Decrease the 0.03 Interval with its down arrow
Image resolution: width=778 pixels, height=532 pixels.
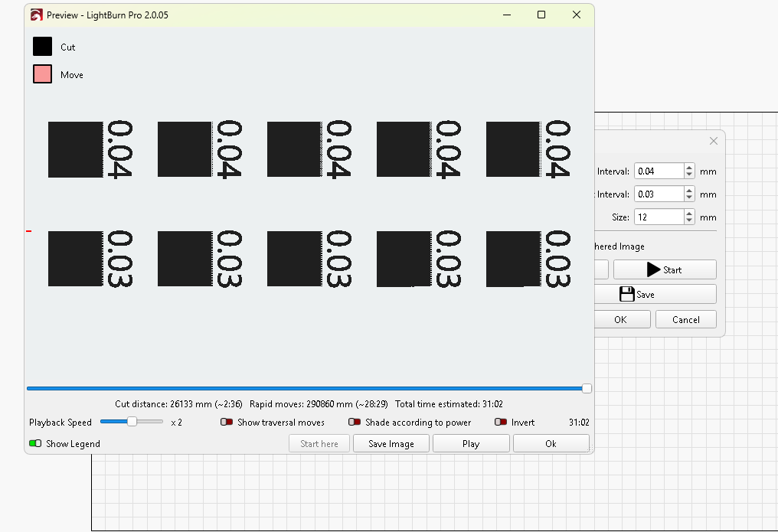tap(688, 197)
